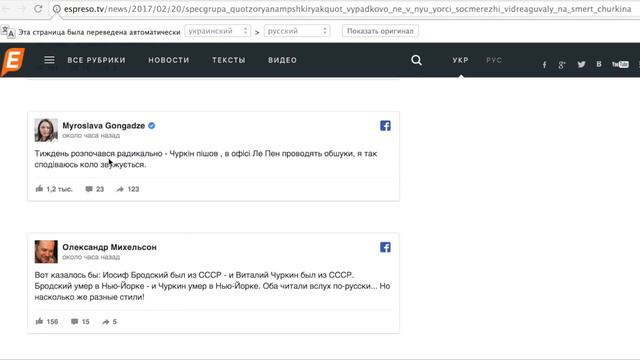Click Facebook icon on Myroslava Gongadze post

385,126
